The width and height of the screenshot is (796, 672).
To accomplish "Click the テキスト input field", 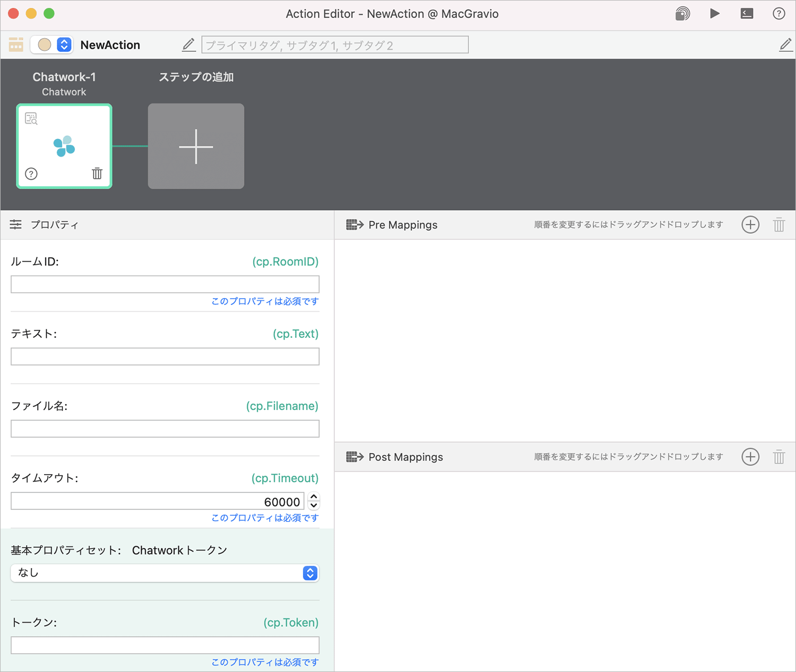I will [165, 356].
